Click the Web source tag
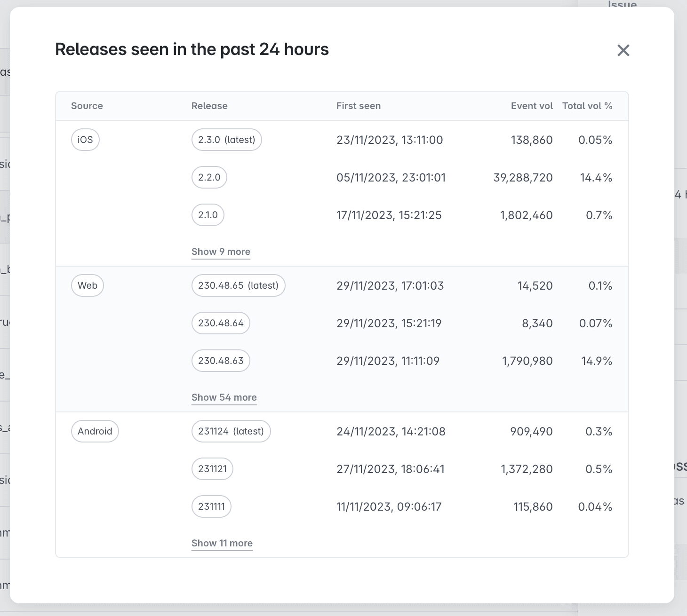 point(88,285)
